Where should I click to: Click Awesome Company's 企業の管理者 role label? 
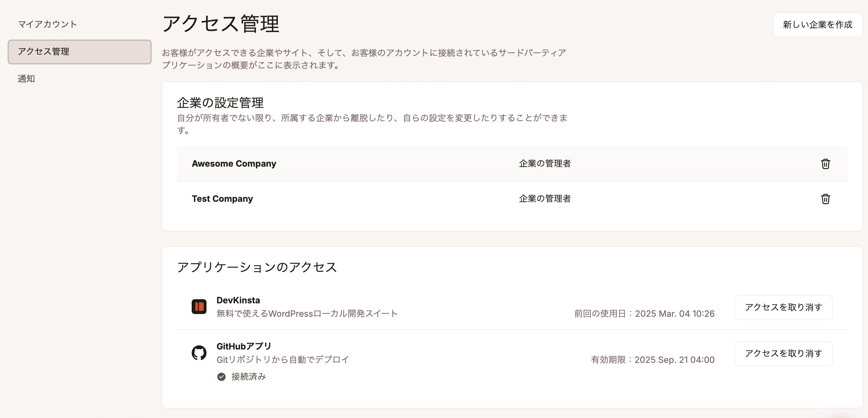point(545,164)
